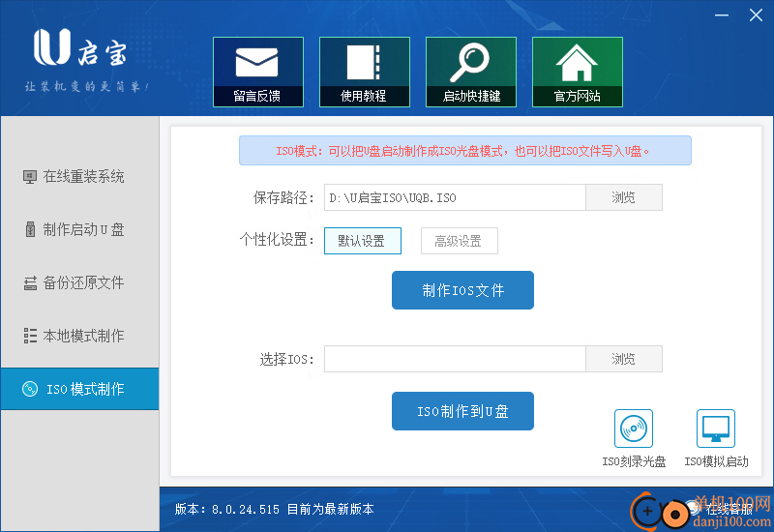Switch to the 在线重装系统 tab
Image resolution: width=774 pixels, height=532 pixels.
coord(80,176)
